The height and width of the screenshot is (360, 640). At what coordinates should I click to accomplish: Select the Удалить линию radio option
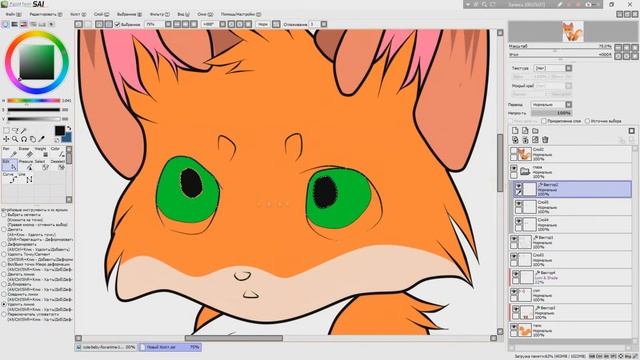point(4,304)
